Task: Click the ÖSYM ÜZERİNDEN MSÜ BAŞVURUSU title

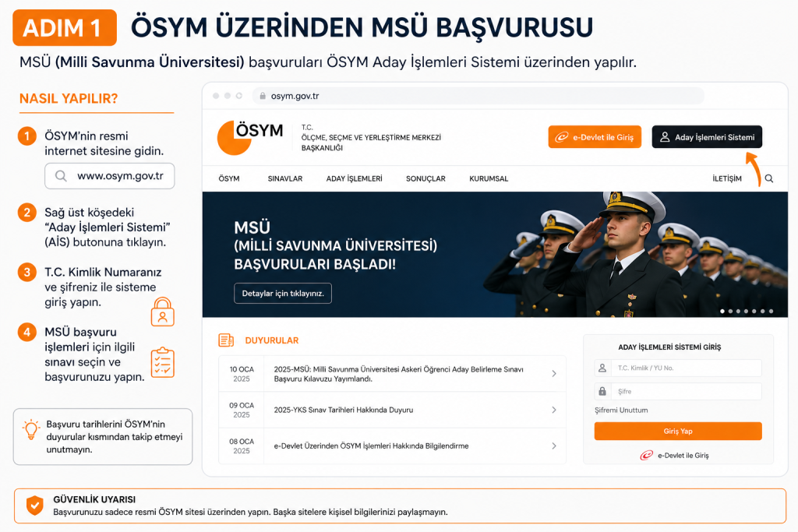Action: pyautogui.click(x=362, y=27)
